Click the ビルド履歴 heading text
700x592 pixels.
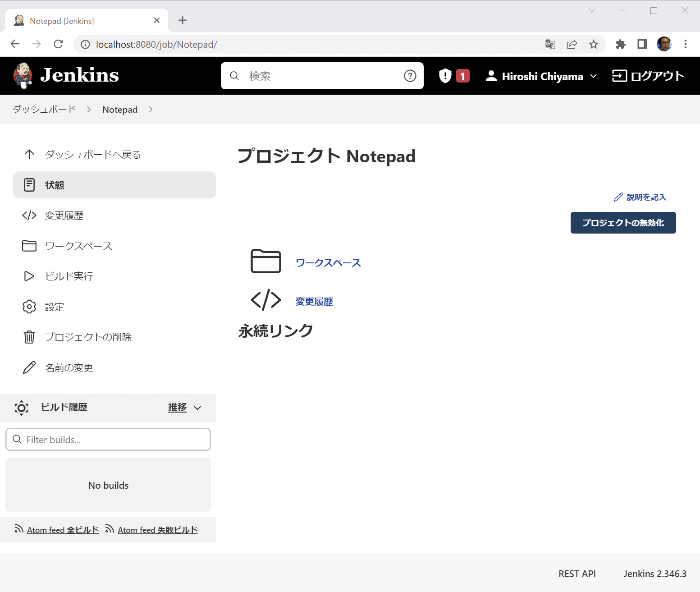tap(64, 408)
